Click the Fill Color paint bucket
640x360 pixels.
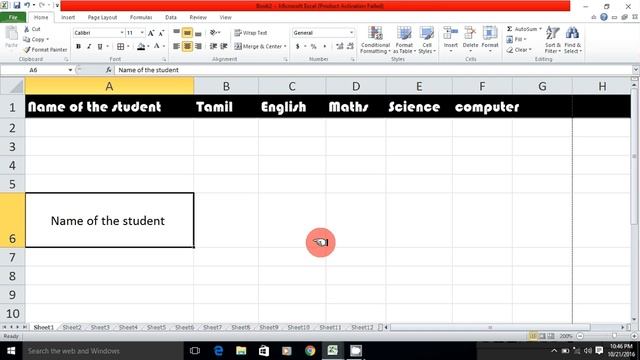(141, 47)
